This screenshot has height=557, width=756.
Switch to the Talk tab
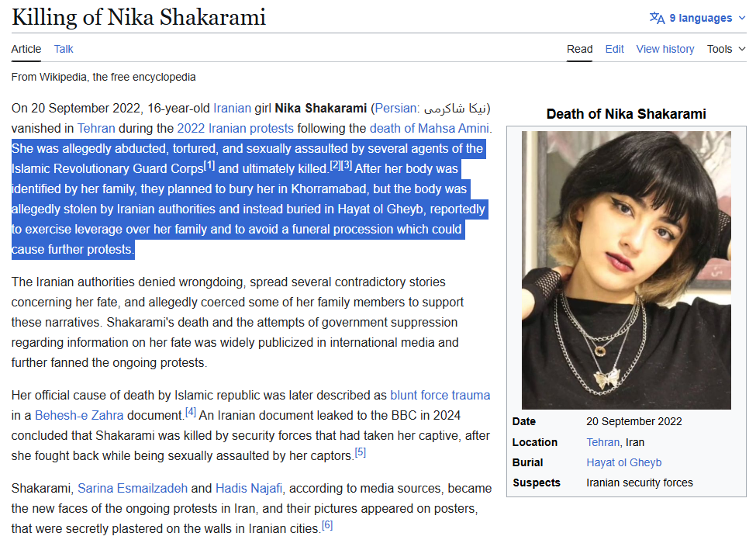pos(63,49)
